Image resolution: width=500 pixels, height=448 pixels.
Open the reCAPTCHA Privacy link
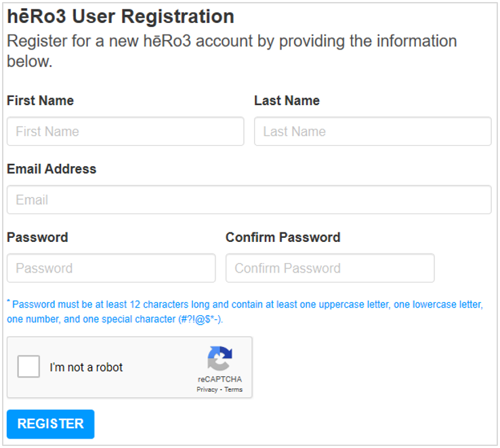click(x=207, y=390)
